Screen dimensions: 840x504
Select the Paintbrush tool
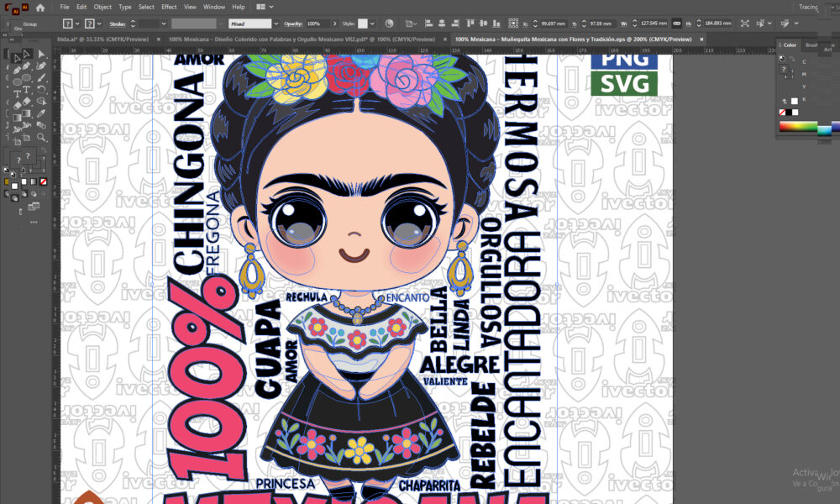[41, 77]
